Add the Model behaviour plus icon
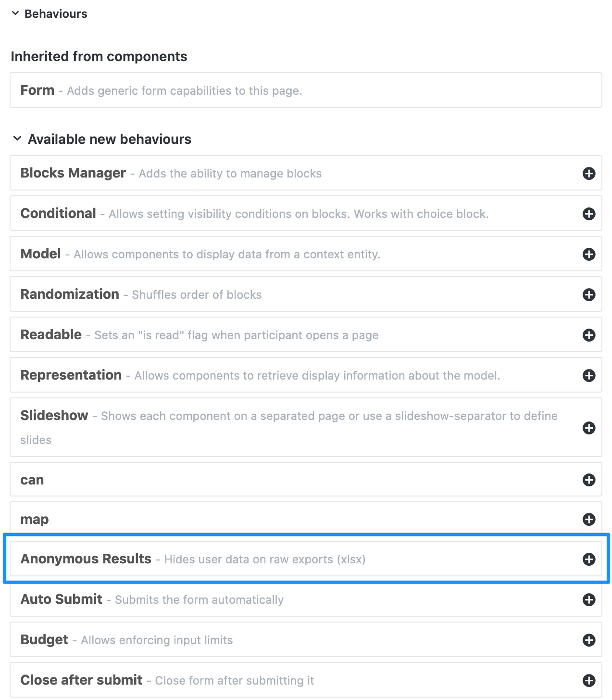This screenshot has width=612, height=700. click(x=589, y=254)
